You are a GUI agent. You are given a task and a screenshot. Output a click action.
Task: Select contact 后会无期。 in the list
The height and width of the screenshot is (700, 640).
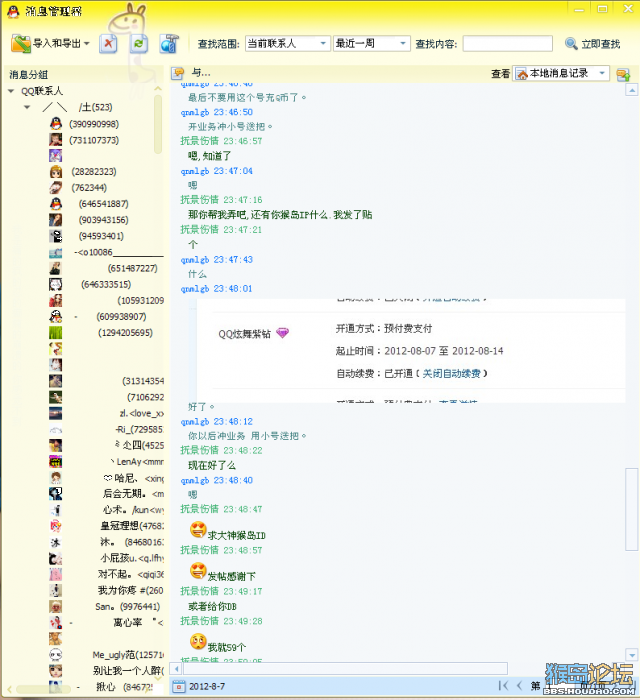pos(133,494)
